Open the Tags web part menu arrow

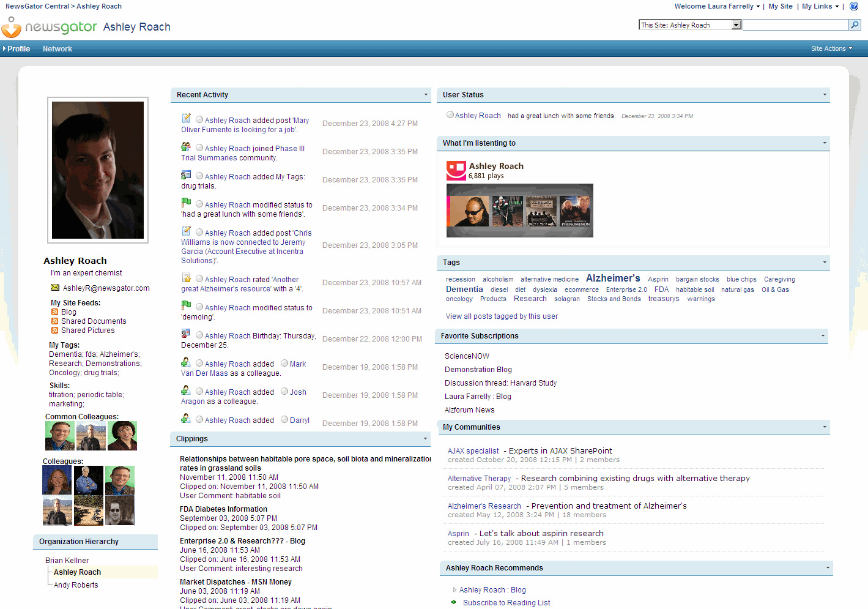coord(825,263)
